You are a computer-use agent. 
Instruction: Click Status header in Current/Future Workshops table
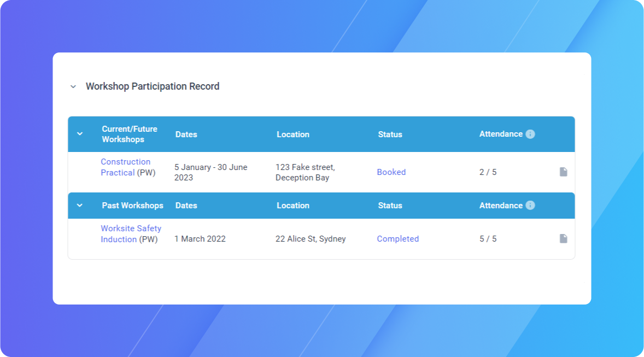pos(390,134)
